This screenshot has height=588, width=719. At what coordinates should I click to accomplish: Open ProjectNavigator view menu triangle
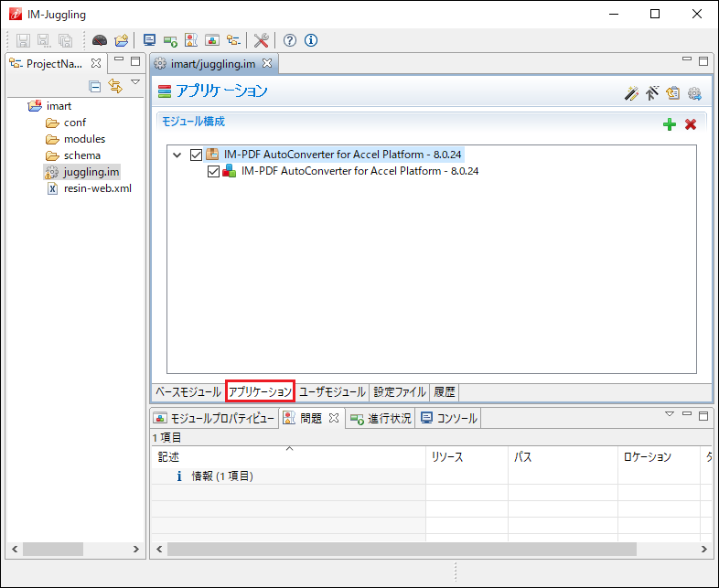(135, 82)
